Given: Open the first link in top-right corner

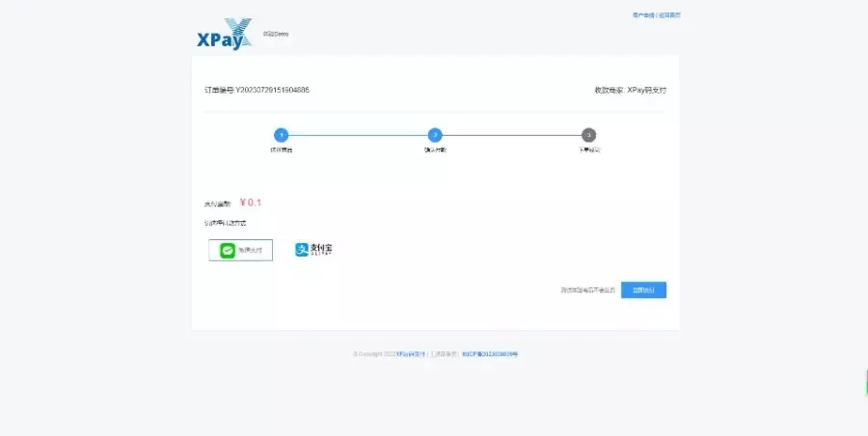Looking at the screenshot, I should point(643,15).
